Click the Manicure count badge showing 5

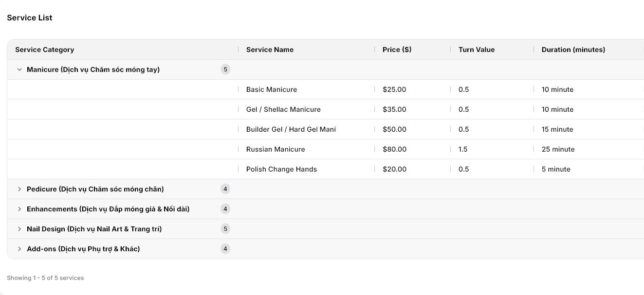225,69
